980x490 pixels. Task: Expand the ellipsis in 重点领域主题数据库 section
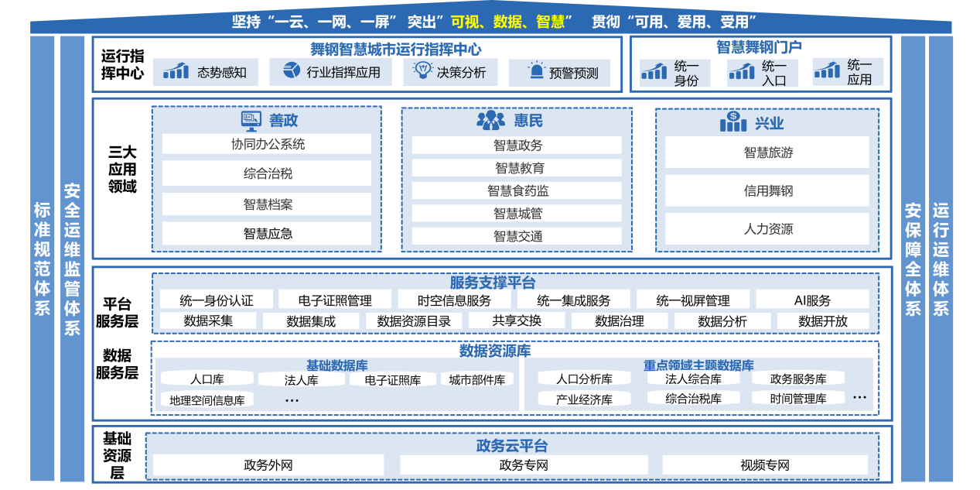[x=859, y=397]
